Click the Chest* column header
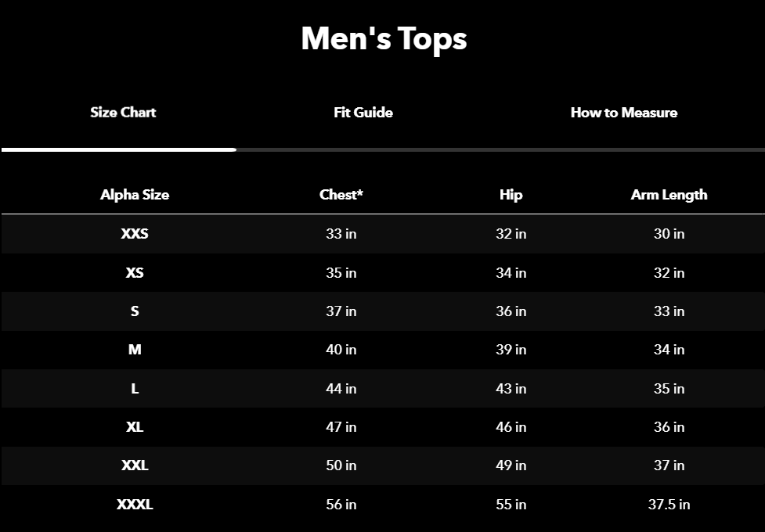The width and height of the screenshot is (765, 532). (341, 195)
